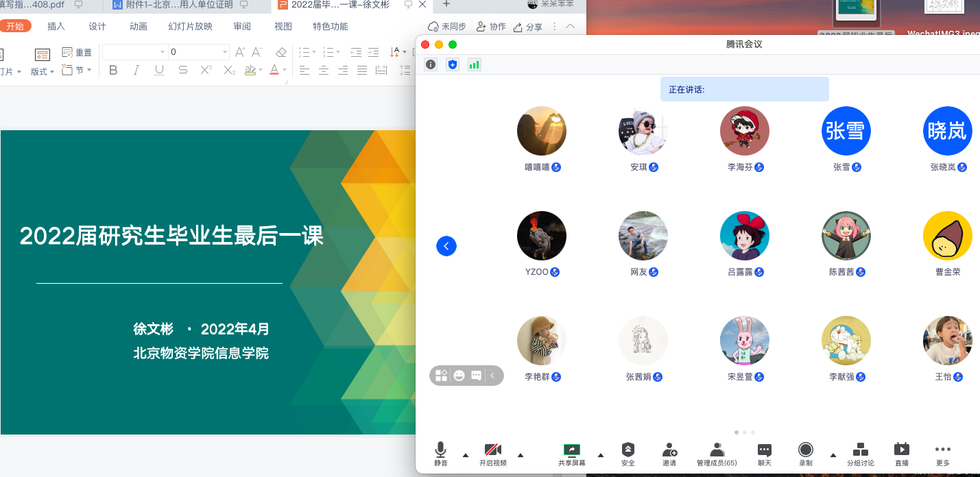
Task: Mute microphone with 静音 button
Action: [x=440, y=450]
